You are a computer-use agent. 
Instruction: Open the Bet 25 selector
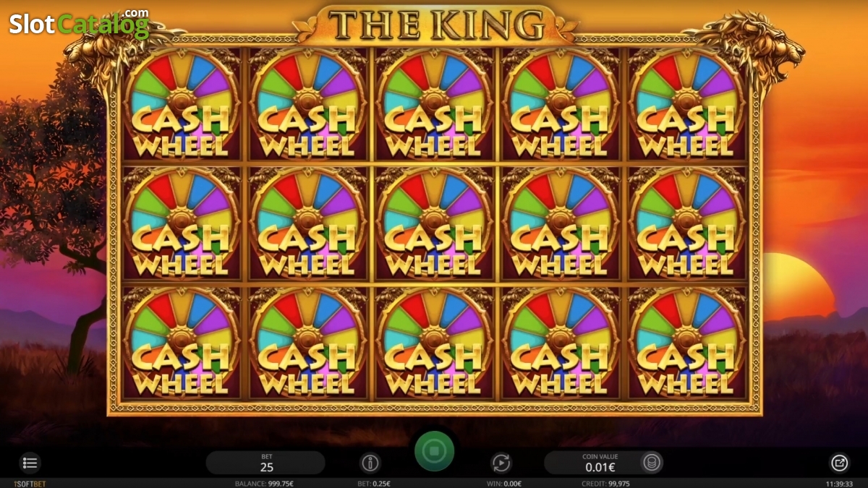(x=266, y=463)
